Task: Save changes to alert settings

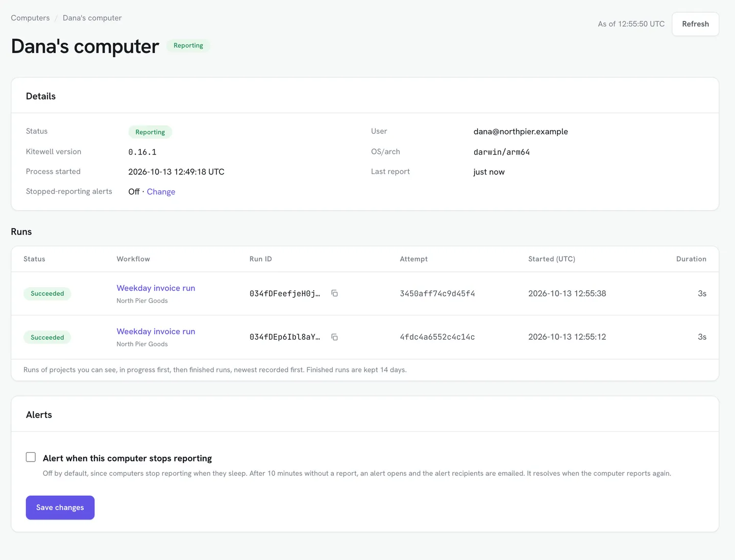Action: [x=60, y=507]
